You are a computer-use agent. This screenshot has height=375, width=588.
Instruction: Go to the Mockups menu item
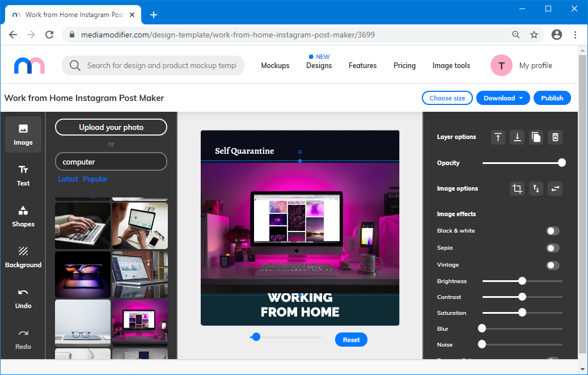(275, 66)
